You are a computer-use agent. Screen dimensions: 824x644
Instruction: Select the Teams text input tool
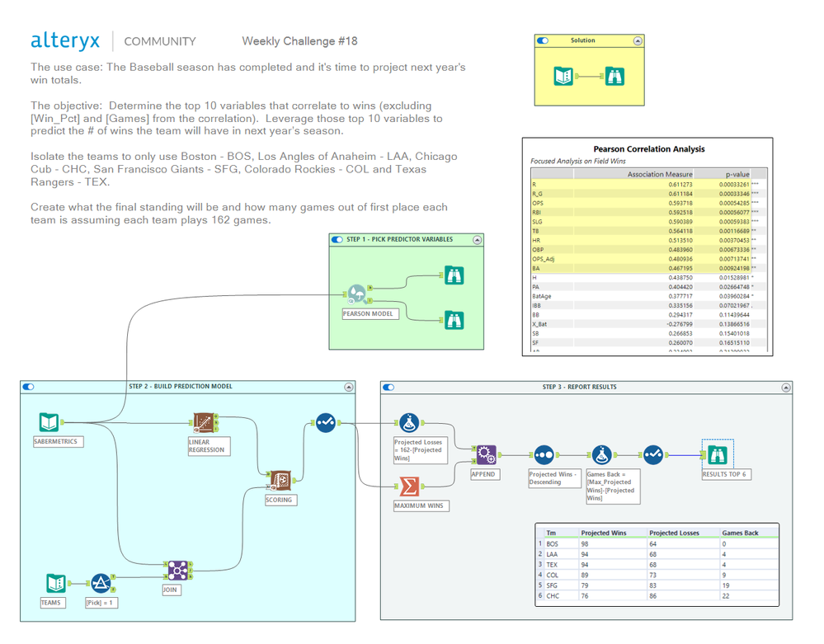coord(56,583)
